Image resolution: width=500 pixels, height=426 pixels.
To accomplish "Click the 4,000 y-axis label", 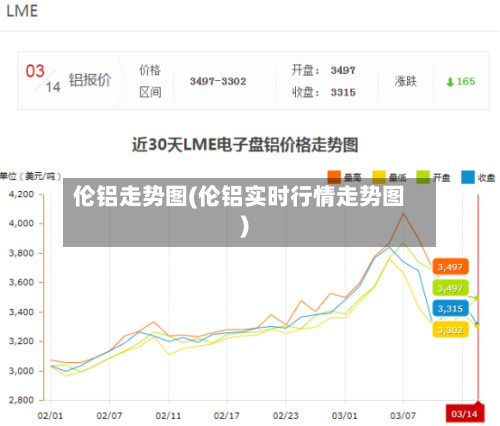I will click(22, 223).
